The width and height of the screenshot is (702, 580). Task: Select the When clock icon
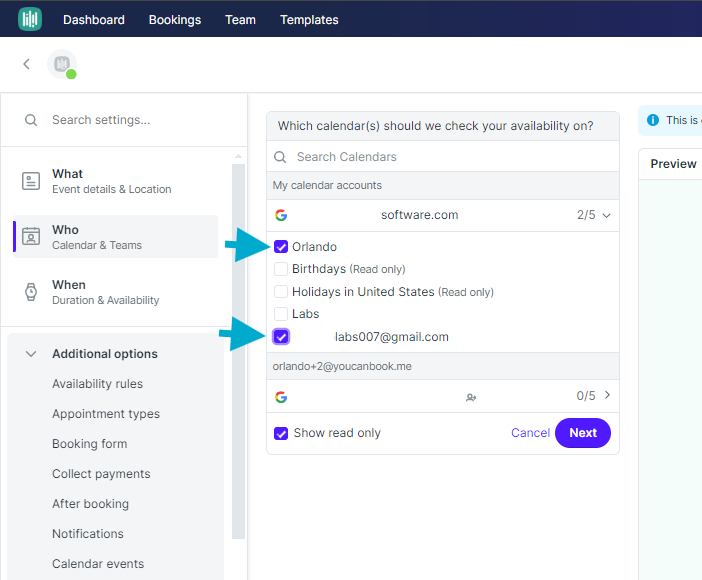[x=31, y=292]
